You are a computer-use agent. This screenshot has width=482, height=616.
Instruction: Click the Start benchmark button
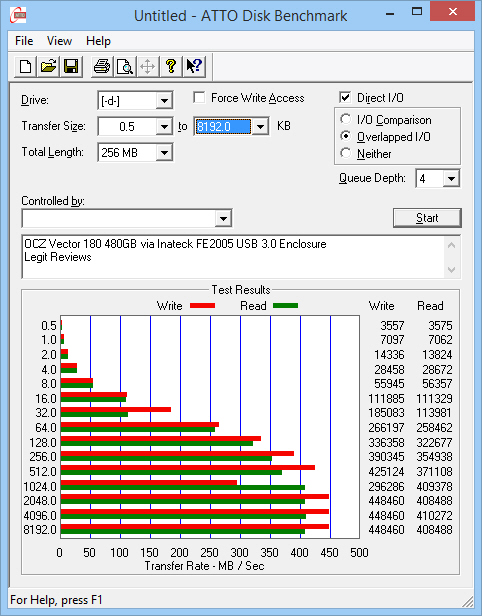tap(427, 218)
